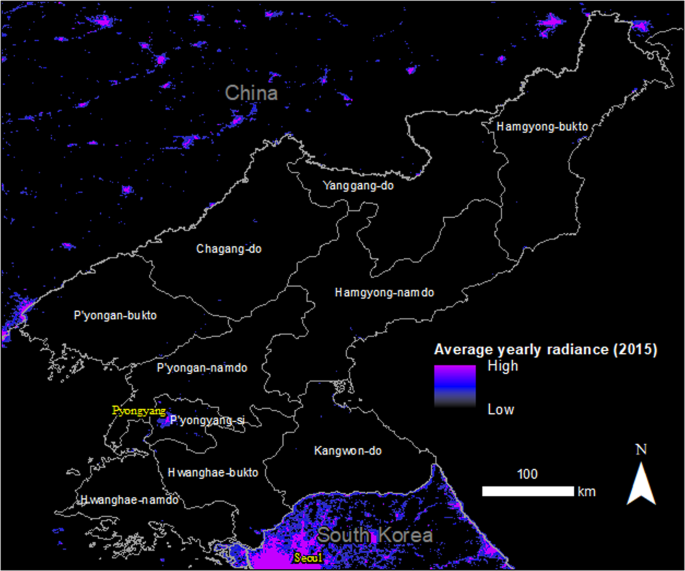Click the High legend label
Screen dimensions: 685x571
click(x=503, y=366)
